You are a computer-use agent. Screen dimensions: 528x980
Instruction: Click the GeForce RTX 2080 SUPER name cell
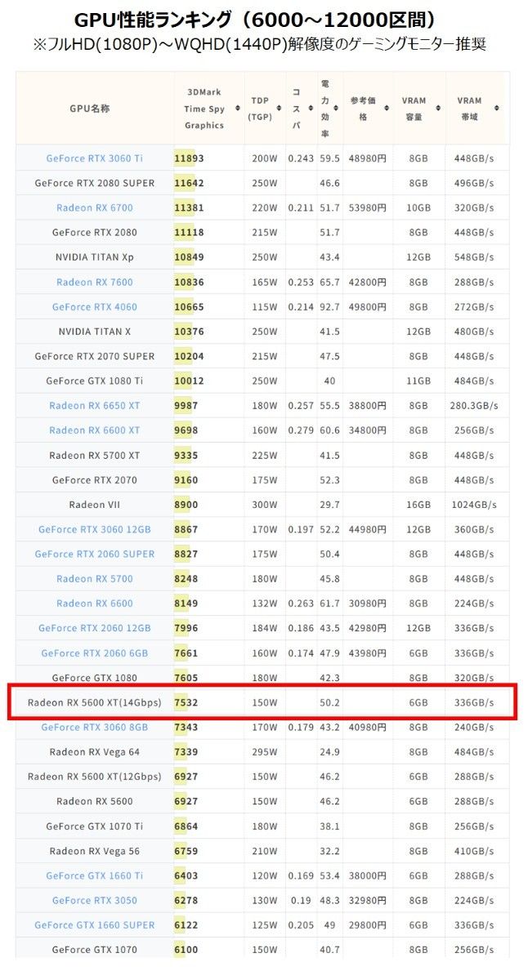pyautogui.click(x=95, y=183)
